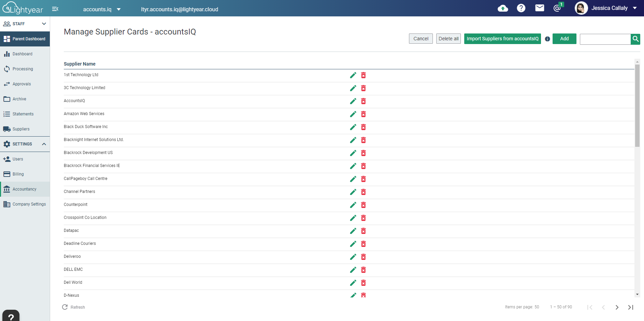This screenshot has height=321, width=644.
Task: Click the supplier search input field
Action: 605,39
